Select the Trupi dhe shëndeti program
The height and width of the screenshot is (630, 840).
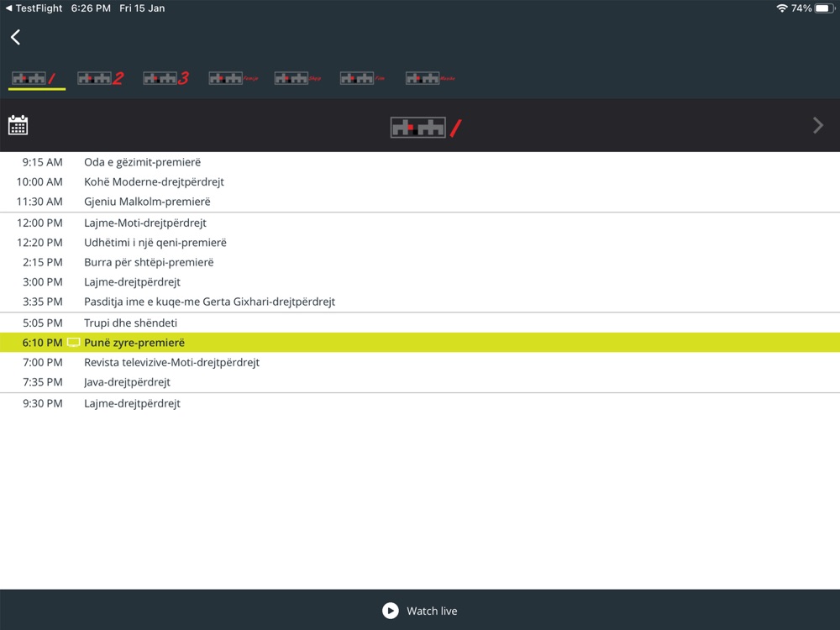(420, 323)
